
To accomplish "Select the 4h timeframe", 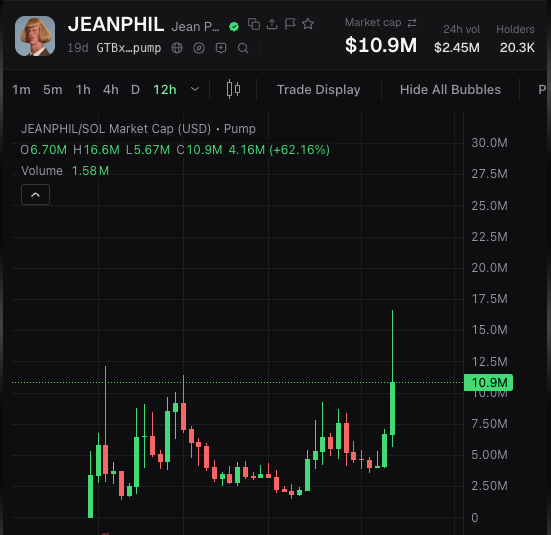I will point(111,90).
